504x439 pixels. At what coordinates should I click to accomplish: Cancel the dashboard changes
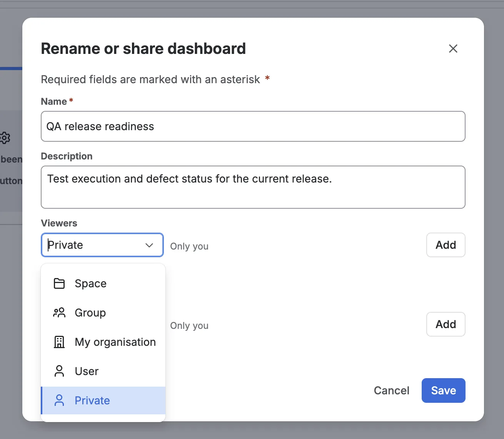(391, 390)
